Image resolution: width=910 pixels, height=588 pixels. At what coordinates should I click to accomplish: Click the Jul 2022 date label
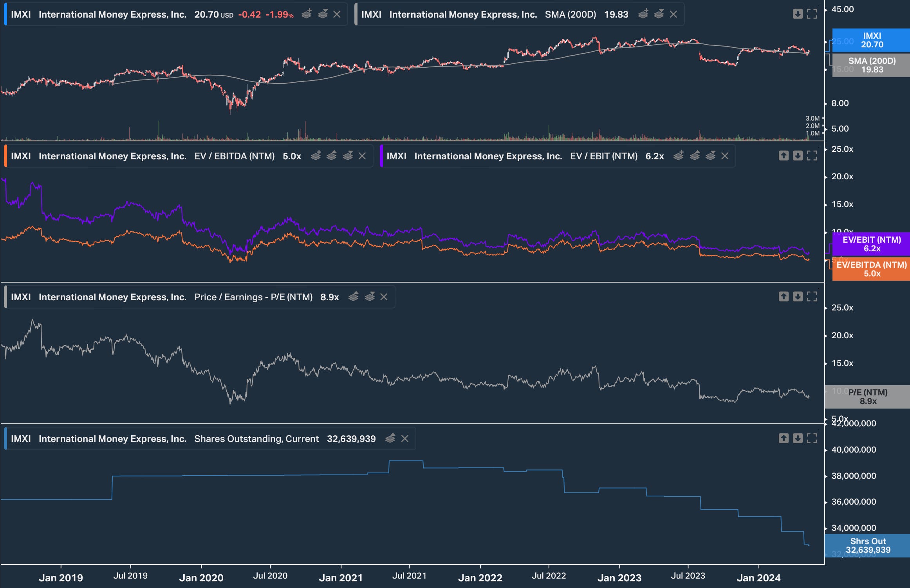coord(549,576)
